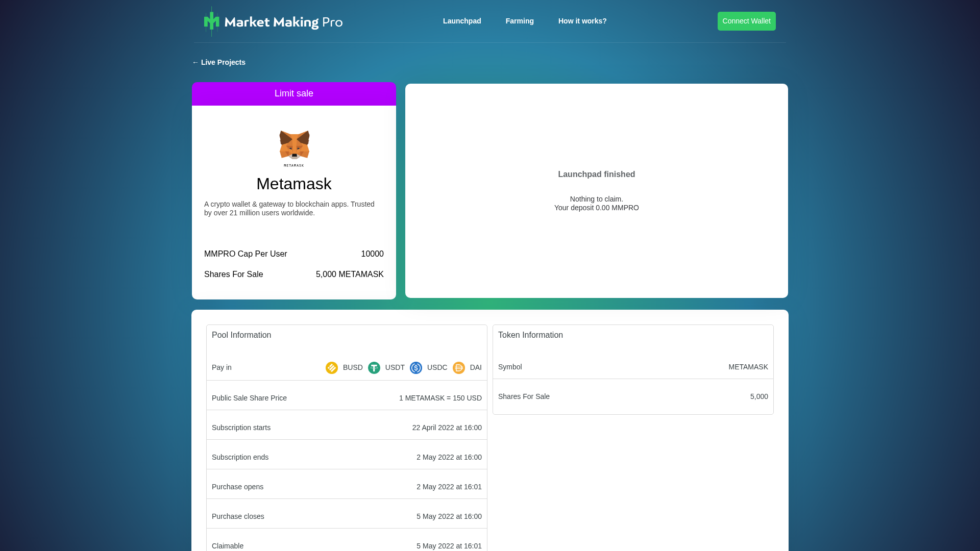Open the How it works page

pyautogui.click(x=582, y=21)
